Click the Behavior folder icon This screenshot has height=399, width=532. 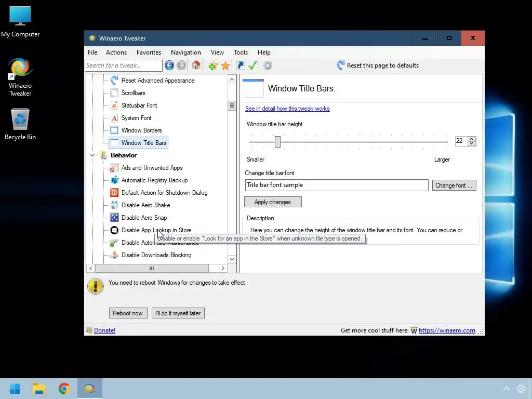tap(104, 155)
